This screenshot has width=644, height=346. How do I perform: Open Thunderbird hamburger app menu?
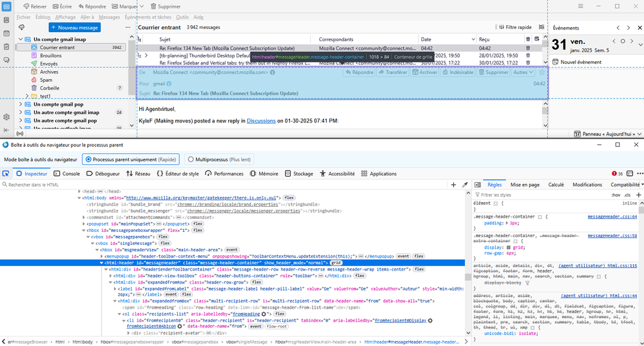pyautogui.click(x=580, y=6)
